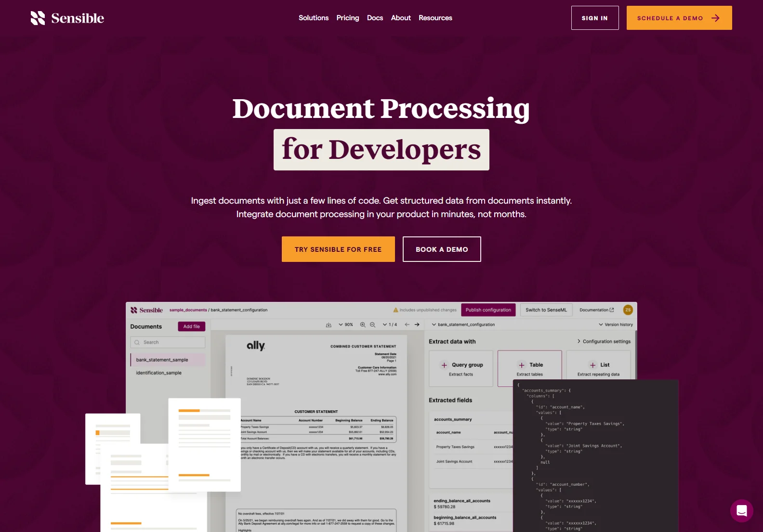The height and width of the screenshot is (532, 763).
Task: Open the Pricing page
Action: (348, 18)
